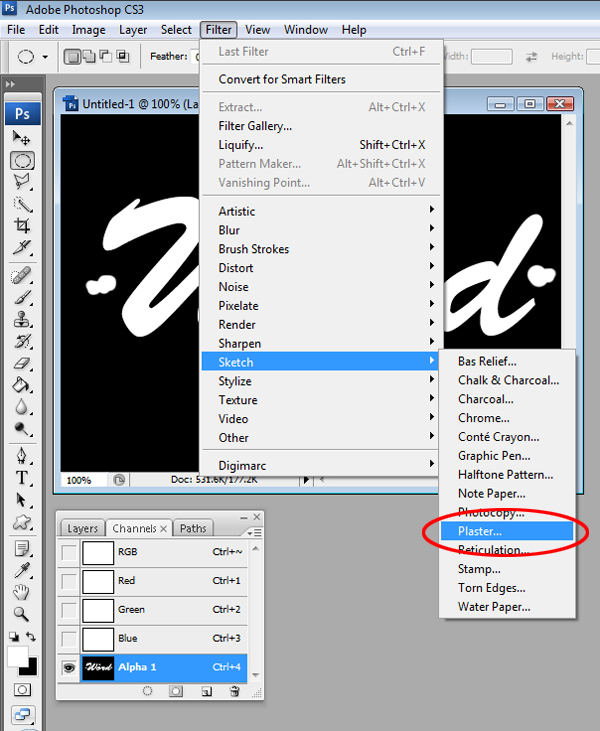Toggle Quick Mask mode
Screen dimensions: 600x731
pos(22,690)
